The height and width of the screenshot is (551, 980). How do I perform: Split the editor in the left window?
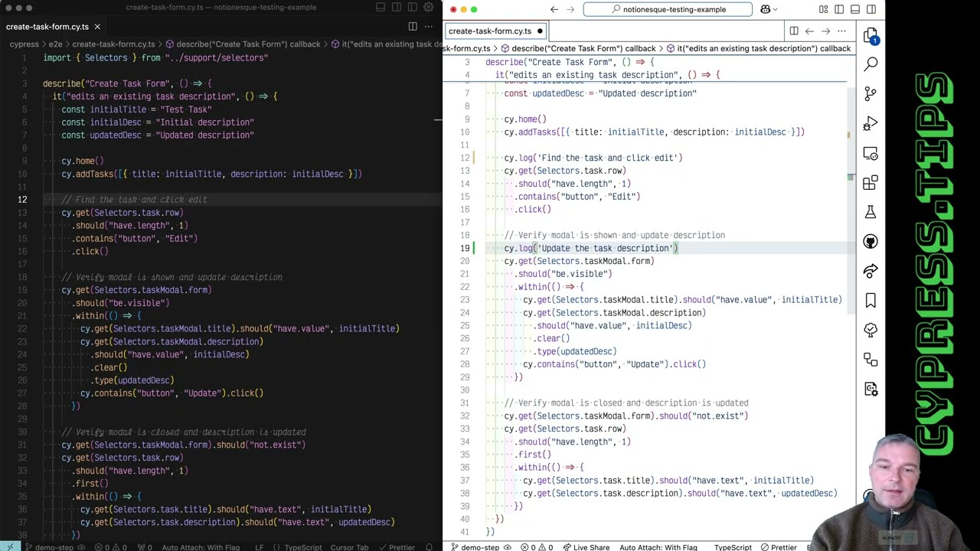[x=413, y=26]
